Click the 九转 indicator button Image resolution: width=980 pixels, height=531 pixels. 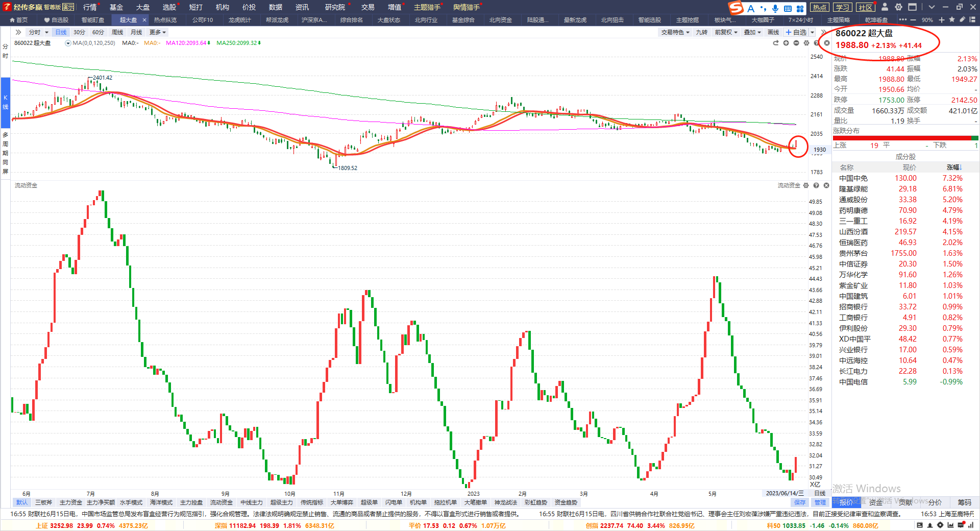pyautogui.click(x=701, y=32)
